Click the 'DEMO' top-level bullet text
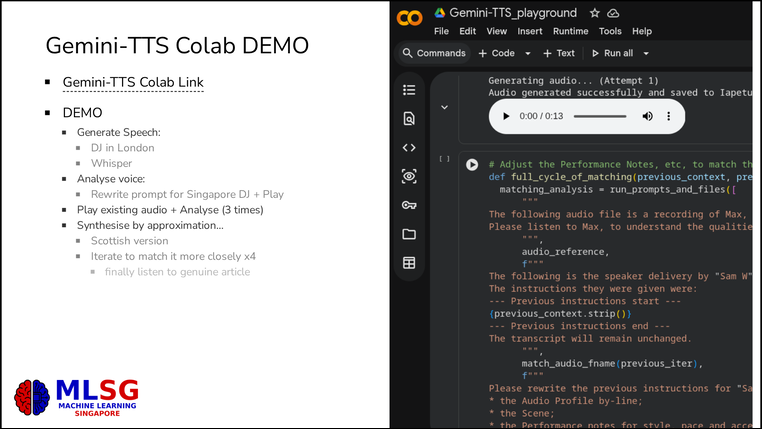 coord(82,113)
